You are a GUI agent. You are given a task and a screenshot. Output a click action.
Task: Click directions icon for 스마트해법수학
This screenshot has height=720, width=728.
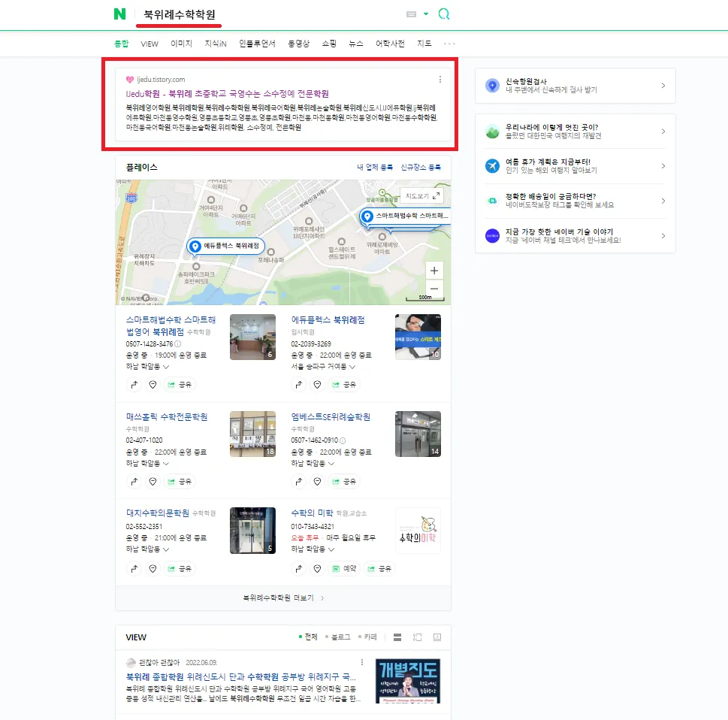tap(134, 385)
